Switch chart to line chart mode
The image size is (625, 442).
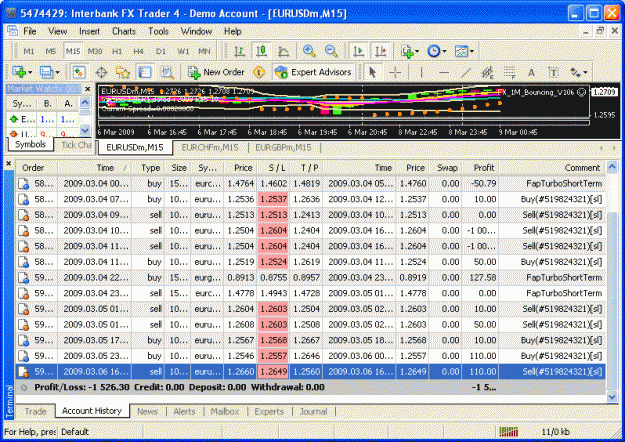[283, 51]
